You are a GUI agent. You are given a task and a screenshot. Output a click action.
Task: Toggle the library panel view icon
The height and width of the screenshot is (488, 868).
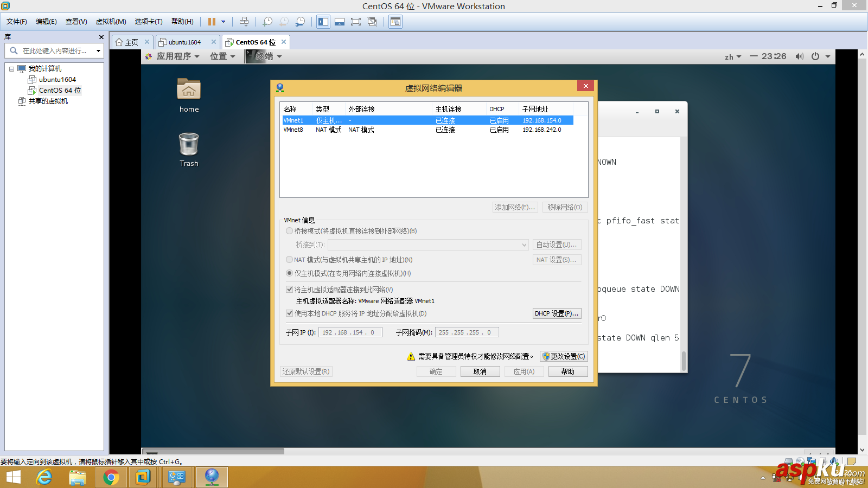coord(323,22)
